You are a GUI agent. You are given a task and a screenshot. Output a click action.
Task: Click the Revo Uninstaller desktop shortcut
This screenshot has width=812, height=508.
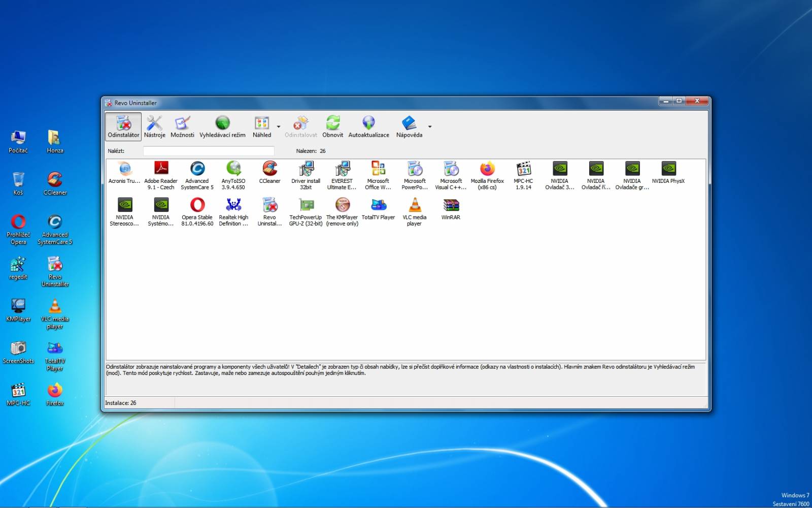pyautogui.click(x=55, y=272)
